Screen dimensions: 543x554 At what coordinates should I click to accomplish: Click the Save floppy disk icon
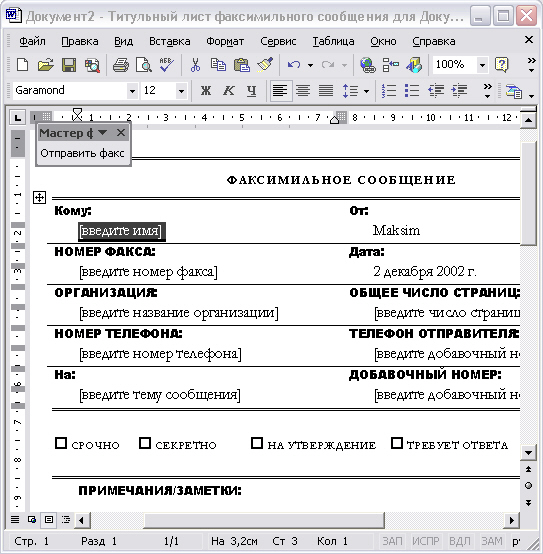click(69, 65)
